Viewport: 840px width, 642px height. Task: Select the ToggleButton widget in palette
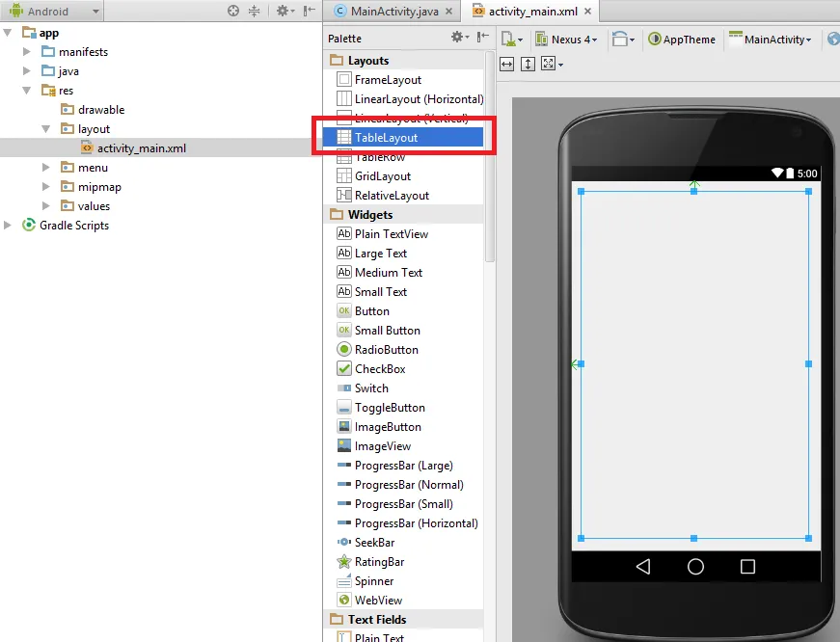coord(389,408)
